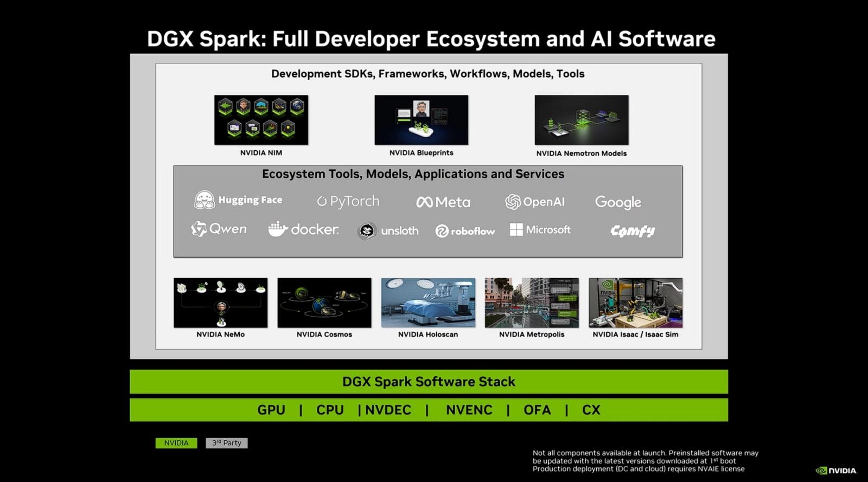Click the Hugging Face logo

point(238,200)
